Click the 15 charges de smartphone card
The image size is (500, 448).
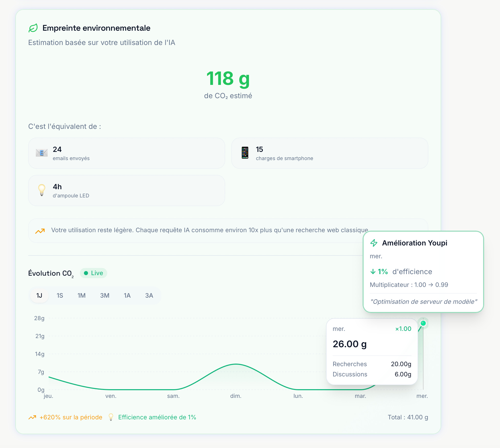330,153
